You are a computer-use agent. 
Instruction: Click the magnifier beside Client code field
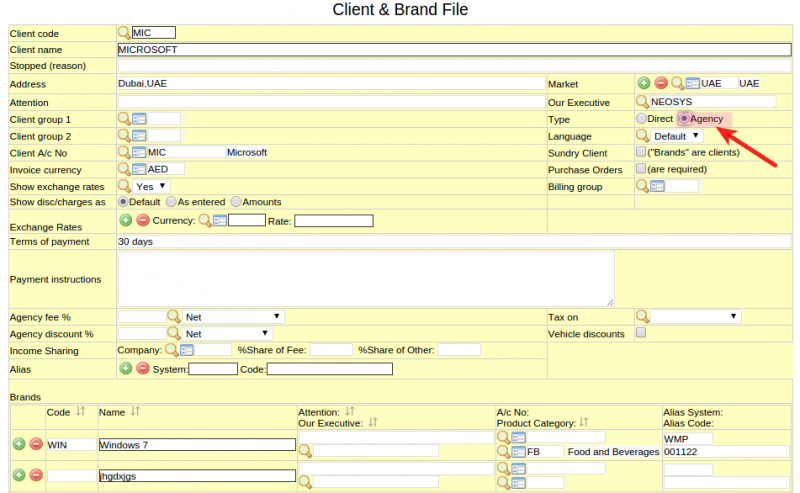[x=124, y=33]
